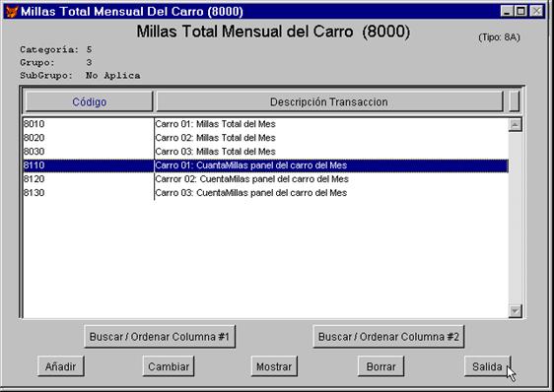Click Buscar / Ordenar Columna #1
554x392 pixels.
point(160,337)
